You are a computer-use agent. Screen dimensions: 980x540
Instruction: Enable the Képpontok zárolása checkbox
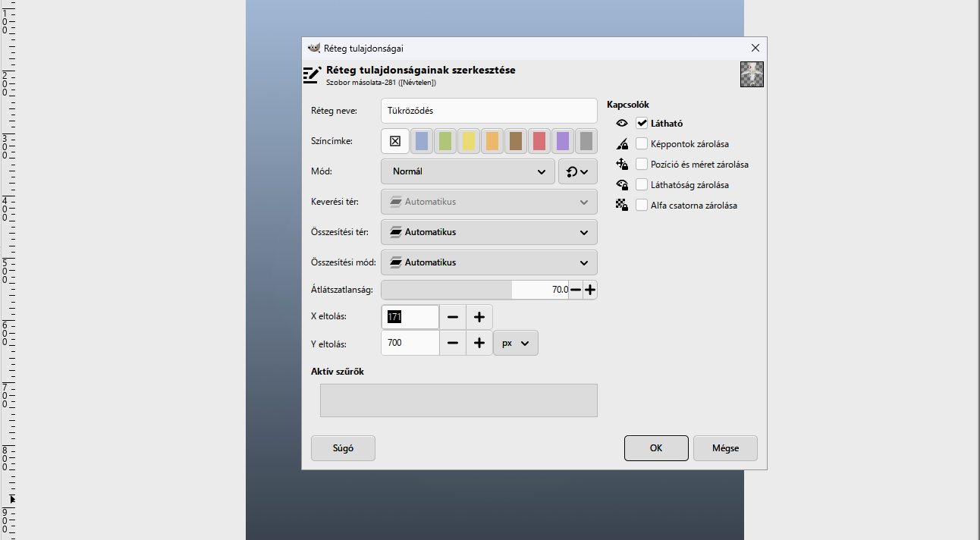[x=642, y=143]
